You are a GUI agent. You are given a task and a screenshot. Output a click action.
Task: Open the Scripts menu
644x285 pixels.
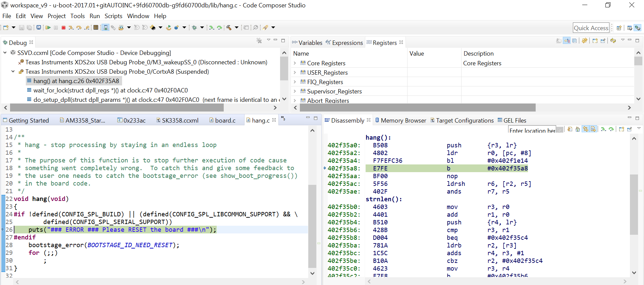[x=113, y=16]
